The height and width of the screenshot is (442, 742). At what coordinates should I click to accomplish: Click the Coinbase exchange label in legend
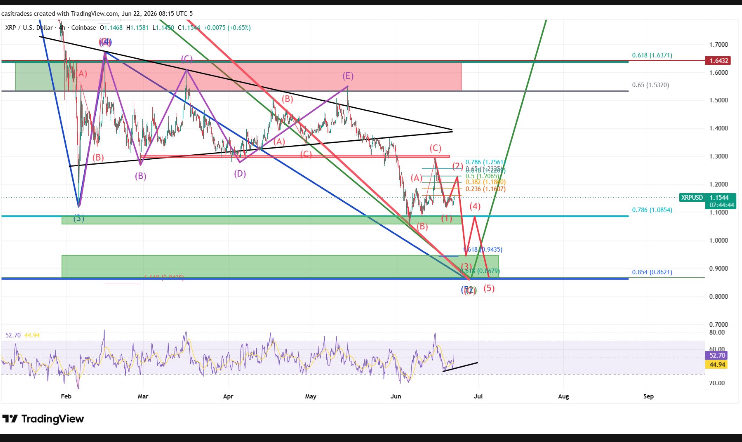[83, 28]
